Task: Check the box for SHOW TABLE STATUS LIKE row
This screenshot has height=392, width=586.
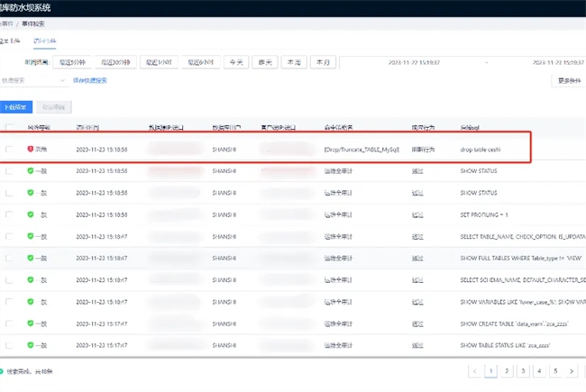Action: tap(9, 345)
